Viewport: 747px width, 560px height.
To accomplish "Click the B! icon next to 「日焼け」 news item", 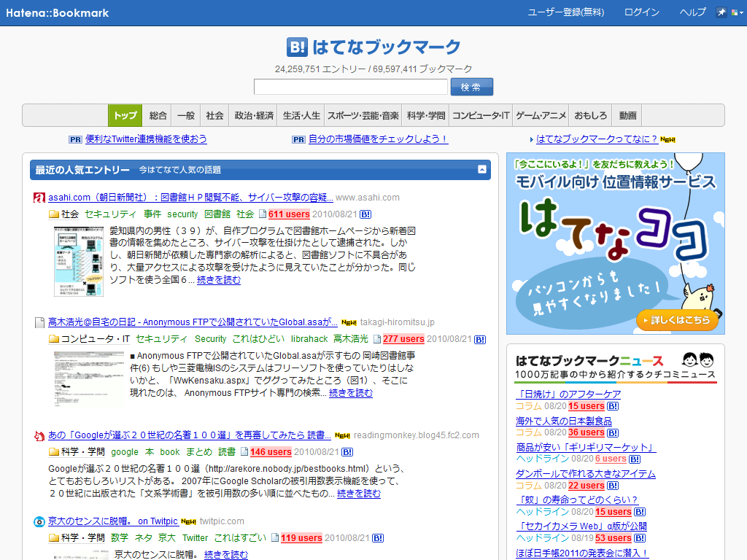I will click(x=614, y=406).
